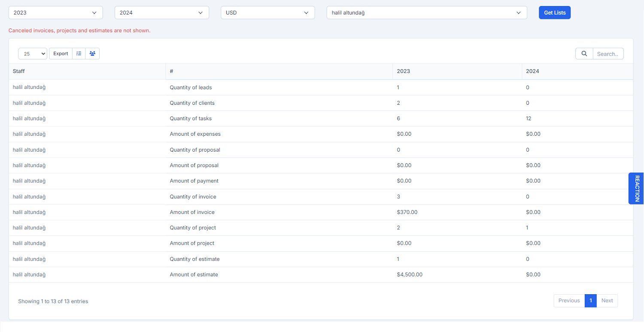This screenshot has width=644, height=332.
Task: Click the search magnifier icon
Action: [584, 54]
